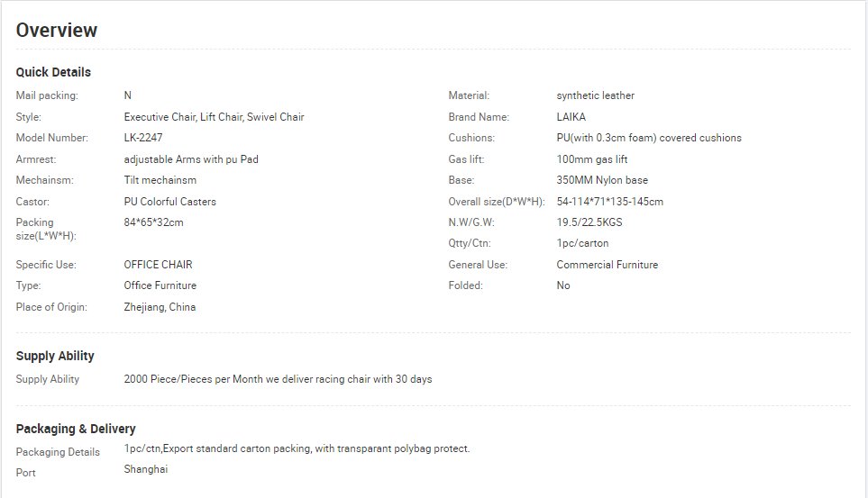Click the Supply Ability section heading
868x498 pixels.
coord(55,356)
